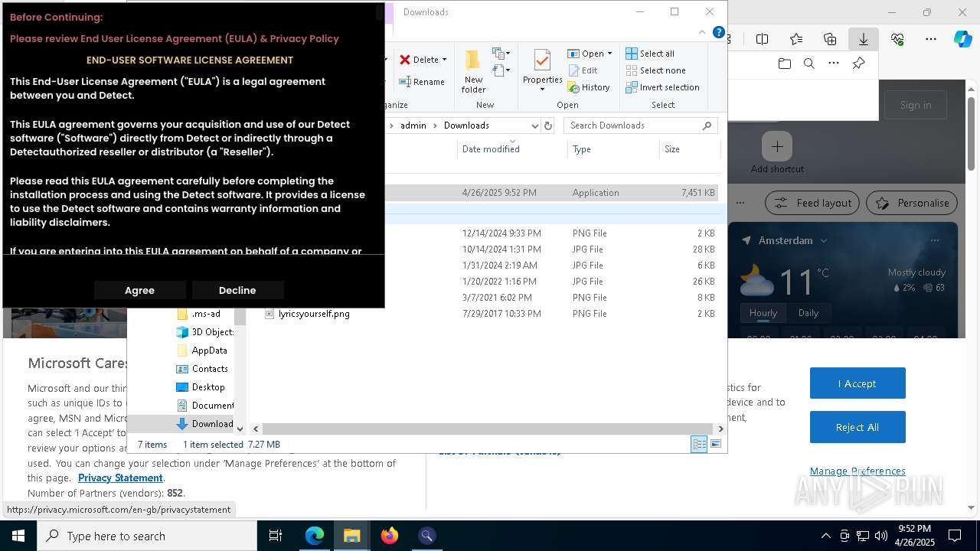Viewport: 980px width, 551px height.
Task: Open Documents in navigation tree
Action: 205,406
